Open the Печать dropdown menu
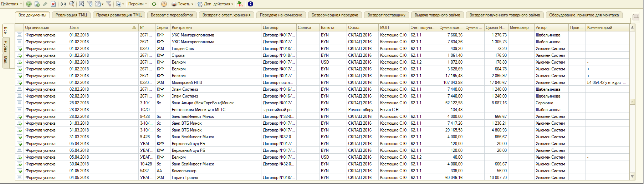644x184 pixels. click(x=183, y=4)
